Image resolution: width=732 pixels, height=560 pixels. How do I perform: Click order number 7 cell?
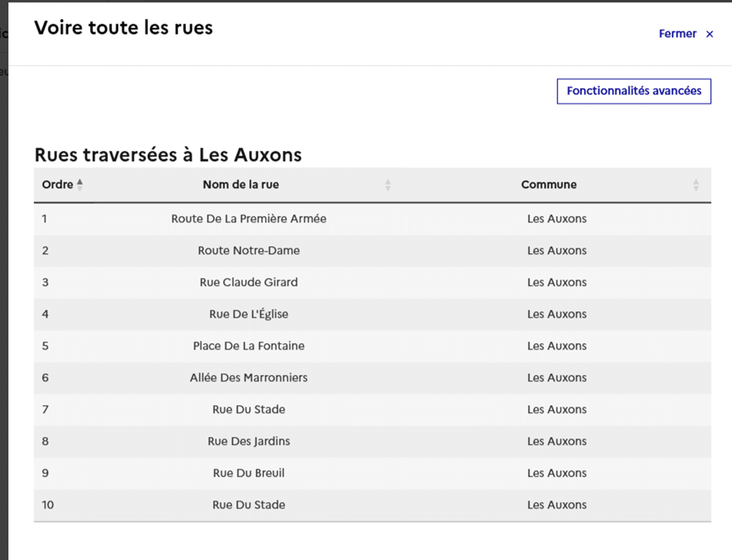point(45,409)
